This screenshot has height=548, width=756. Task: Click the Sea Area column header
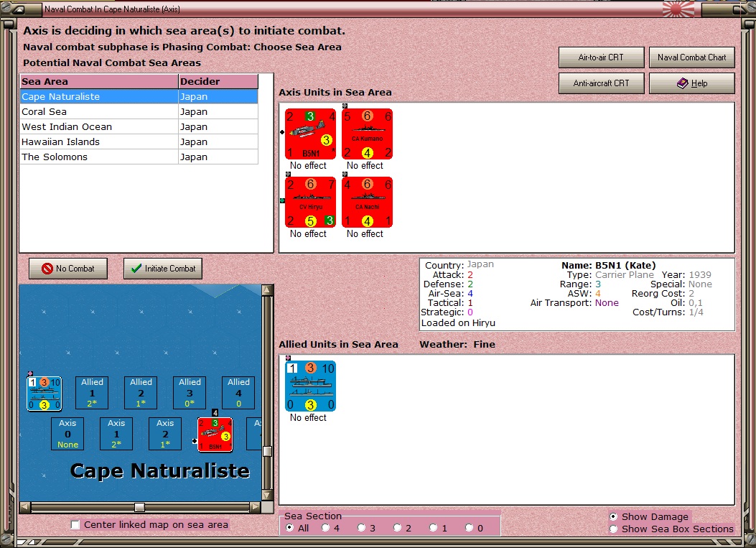pos(99,82)
